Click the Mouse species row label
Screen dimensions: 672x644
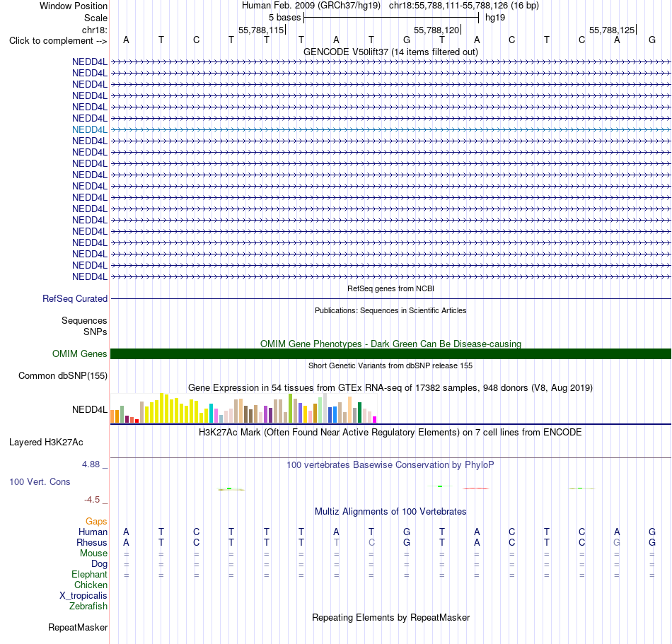tap(93, 554)
